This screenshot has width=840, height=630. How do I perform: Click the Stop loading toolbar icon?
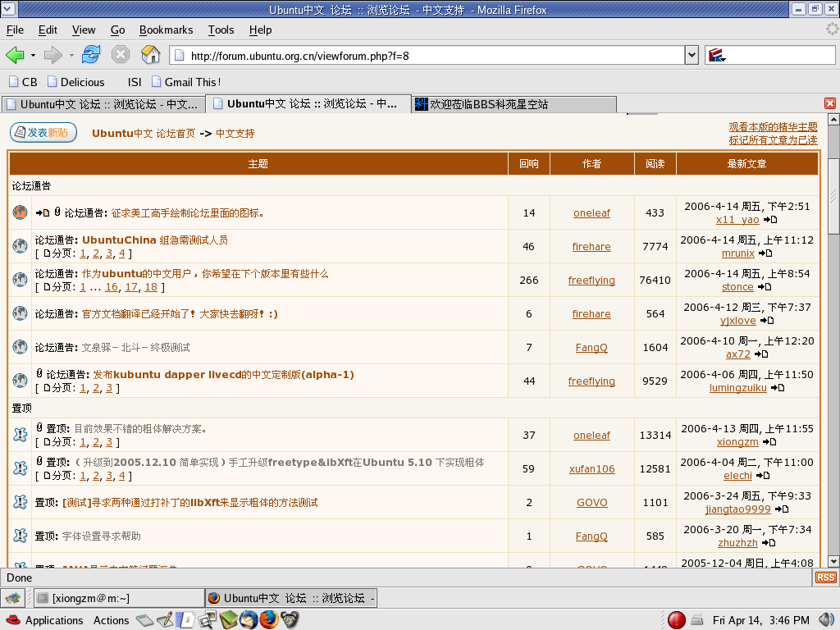tap(121, 55)
